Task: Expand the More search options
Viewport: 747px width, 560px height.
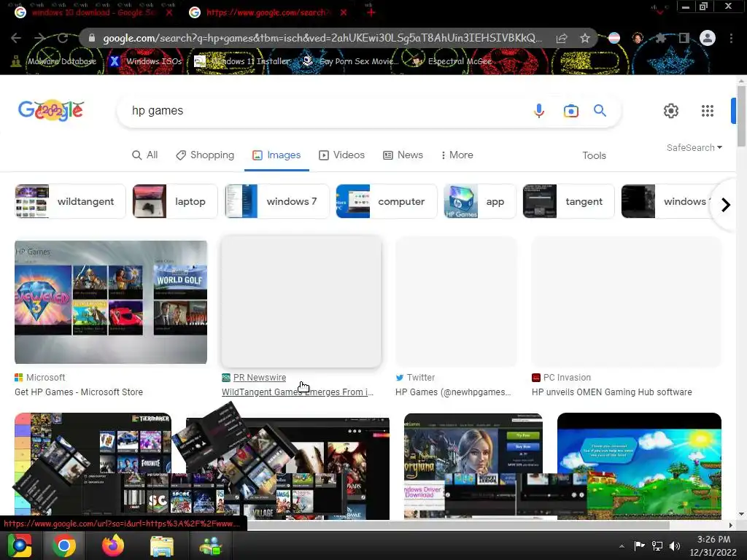Action: point(457,155)
